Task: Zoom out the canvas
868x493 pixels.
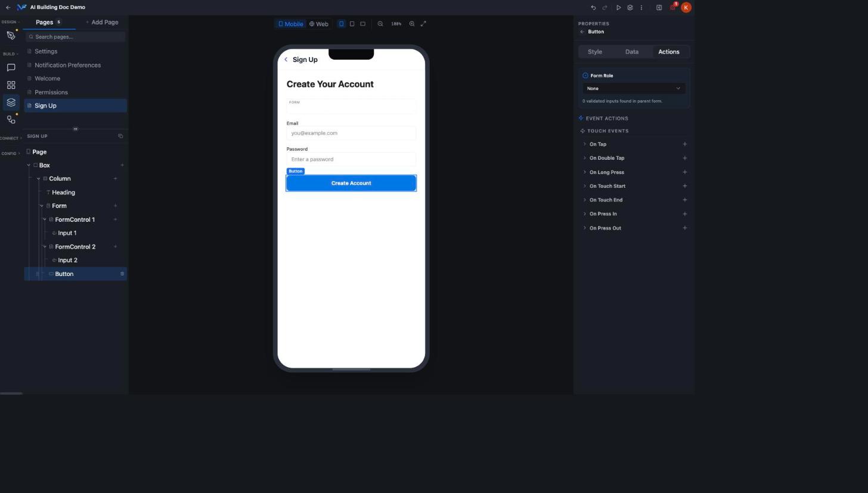Action: [380, 24]
